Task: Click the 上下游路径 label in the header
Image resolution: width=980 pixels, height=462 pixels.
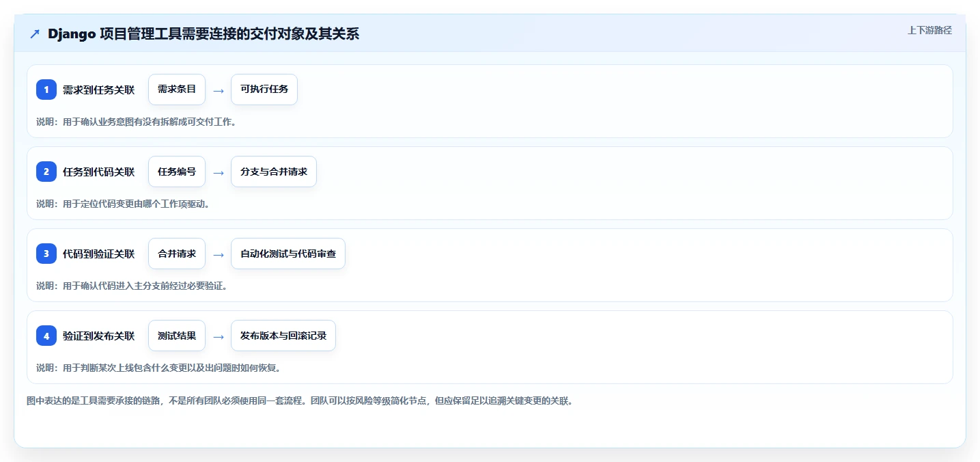Action: (929, 30)
